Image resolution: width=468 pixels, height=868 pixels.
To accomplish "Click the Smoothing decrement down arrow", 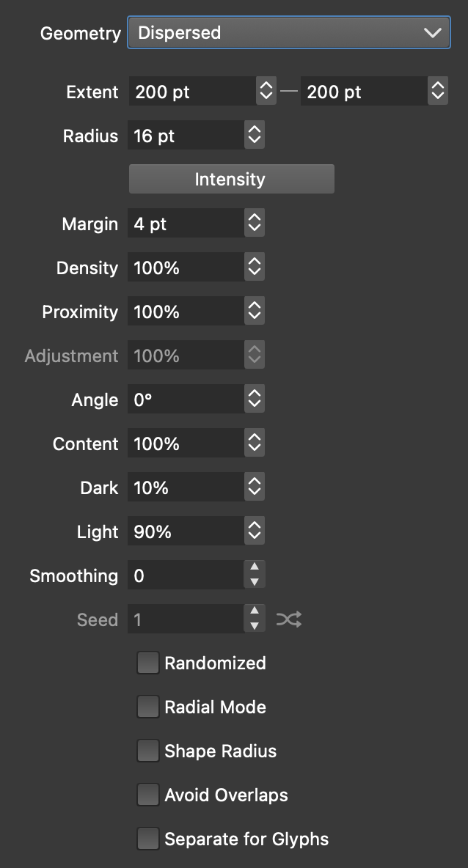I will pyautogui.click(x=255, y=584).
